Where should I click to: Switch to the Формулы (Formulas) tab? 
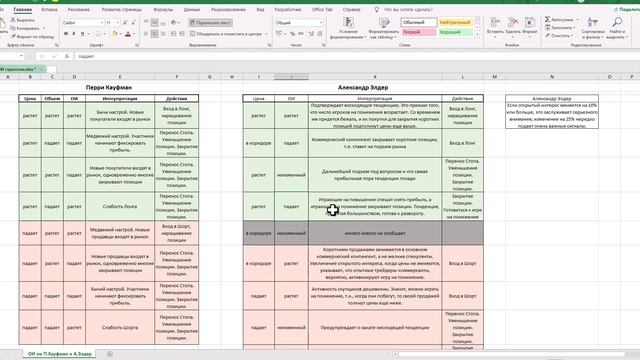163,9
